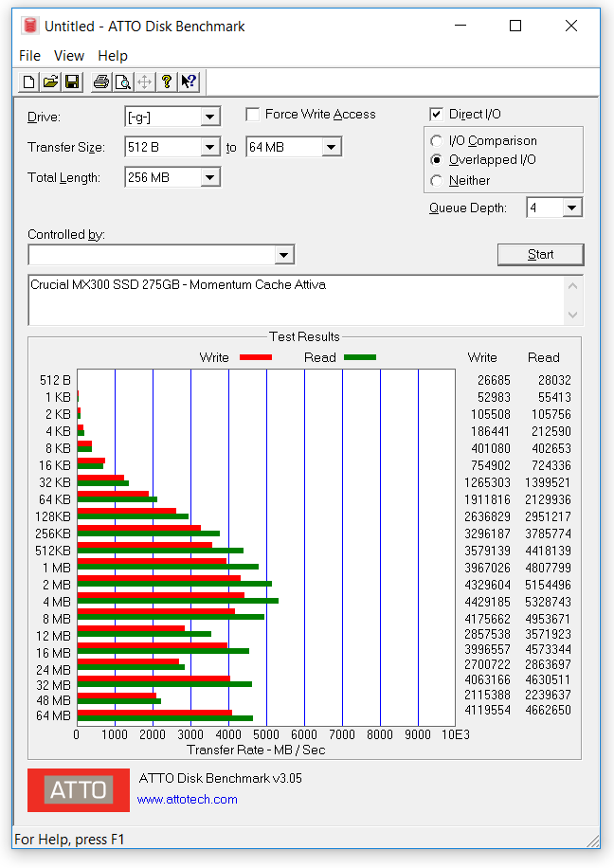Click the Open file toolbar icon
This screenshot has width=614, height=868.
50,82
